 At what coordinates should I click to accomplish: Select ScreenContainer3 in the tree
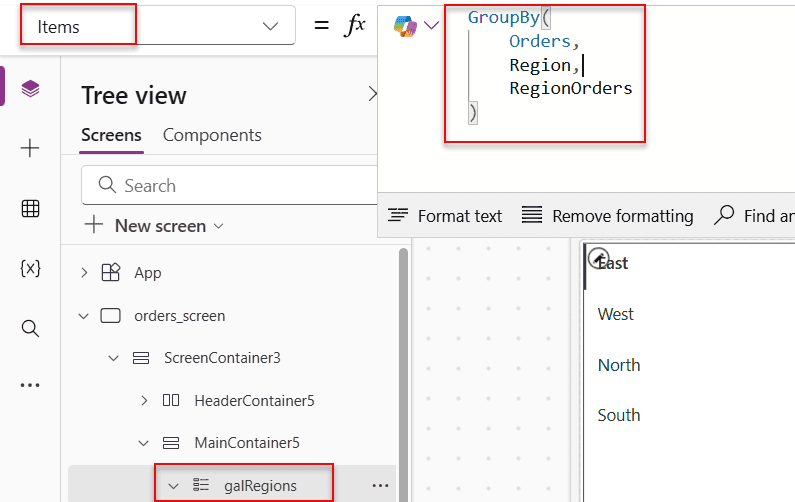(x=222, y=358)
